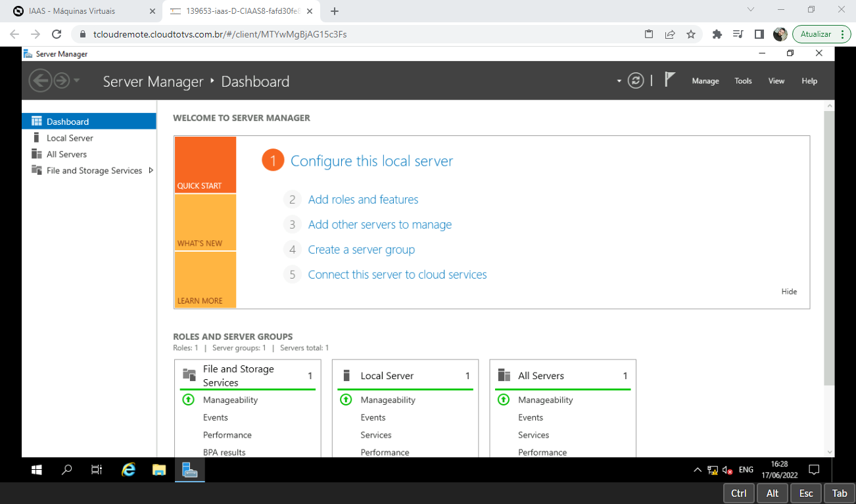Open Services in All Servers tile
The width and height of the screenshot is (856, 504).
(x=534, y=435)
